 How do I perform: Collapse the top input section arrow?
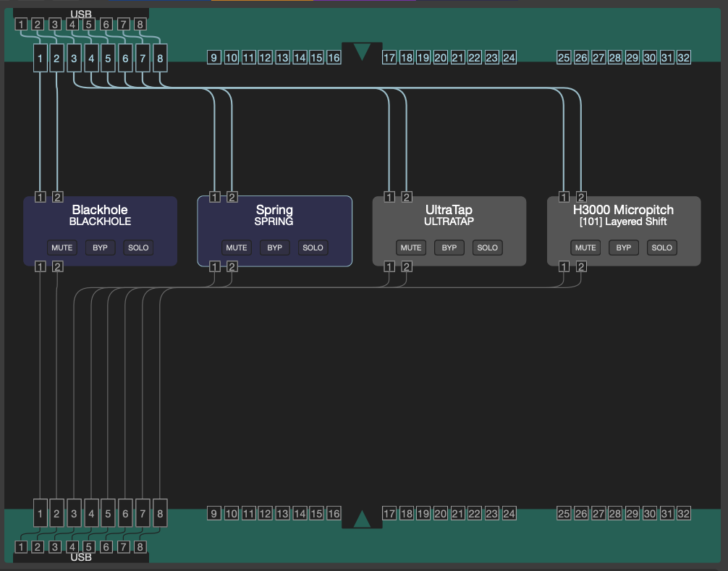[x=362, y=52]
